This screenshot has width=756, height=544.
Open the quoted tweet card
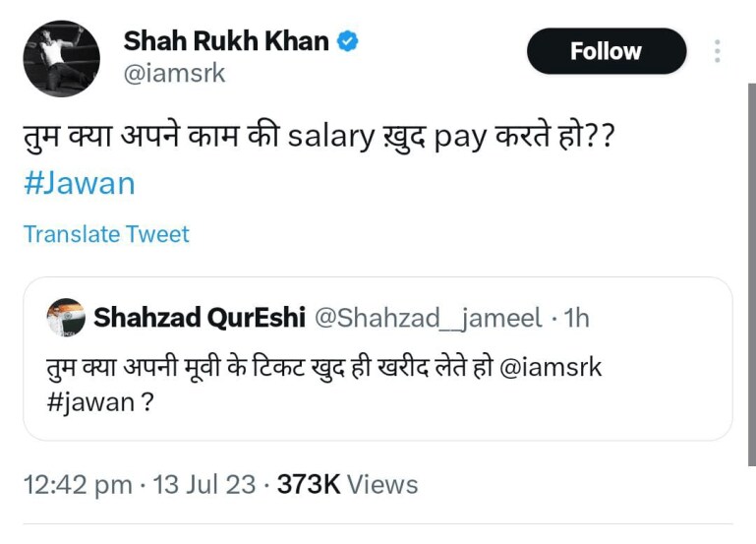click(378, 359)
